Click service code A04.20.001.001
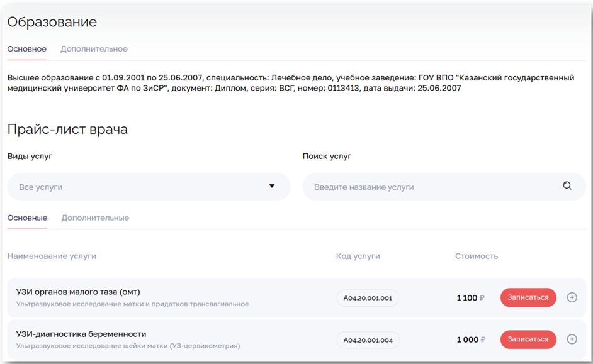Image resolution: width=593 pixels, height=364 pixels. 368,298
